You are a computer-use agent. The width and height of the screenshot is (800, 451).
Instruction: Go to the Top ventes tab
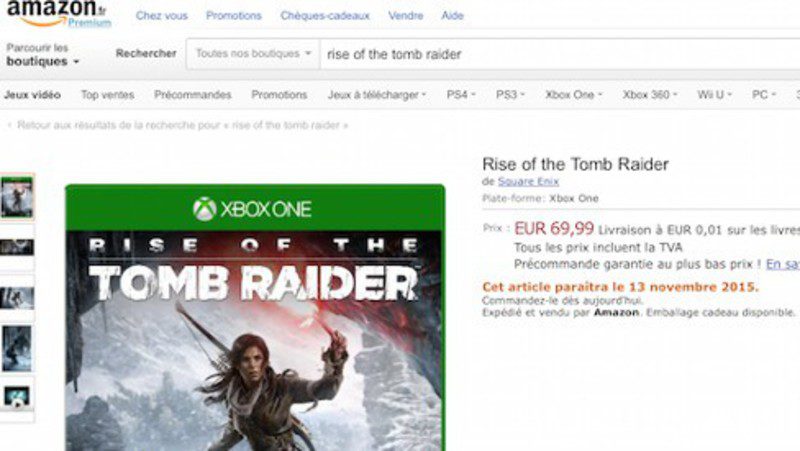(108, 95)
